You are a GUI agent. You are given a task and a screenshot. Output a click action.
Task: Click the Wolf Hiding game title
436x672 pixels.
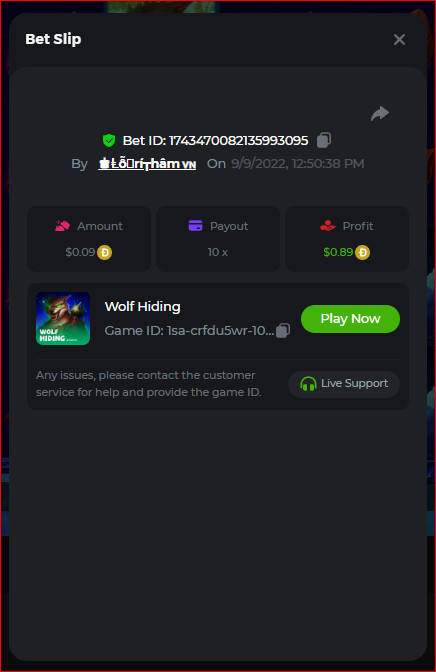pos(142,306)
